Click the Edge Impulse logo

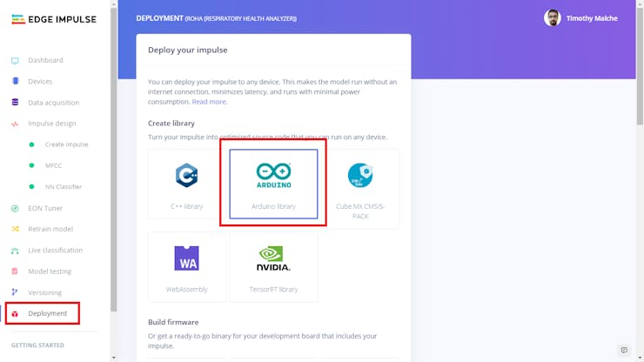point(54,19)
